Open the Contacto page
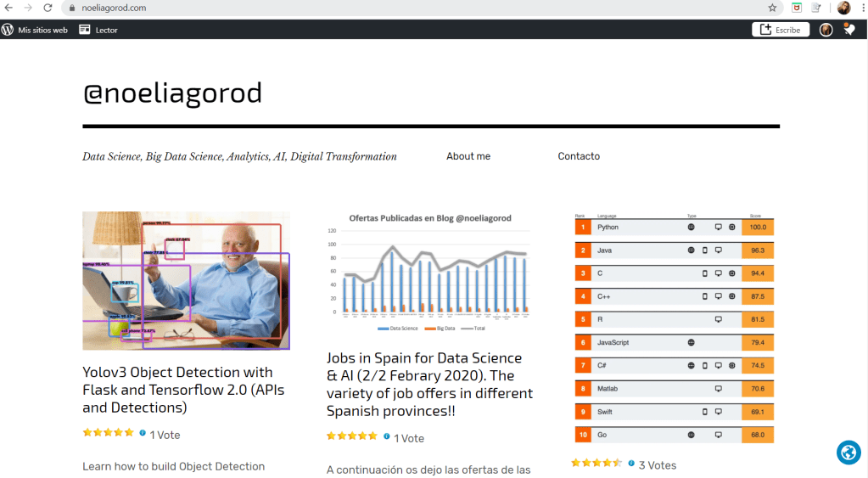Screen dimensions: 868x478 click(579, 156)
